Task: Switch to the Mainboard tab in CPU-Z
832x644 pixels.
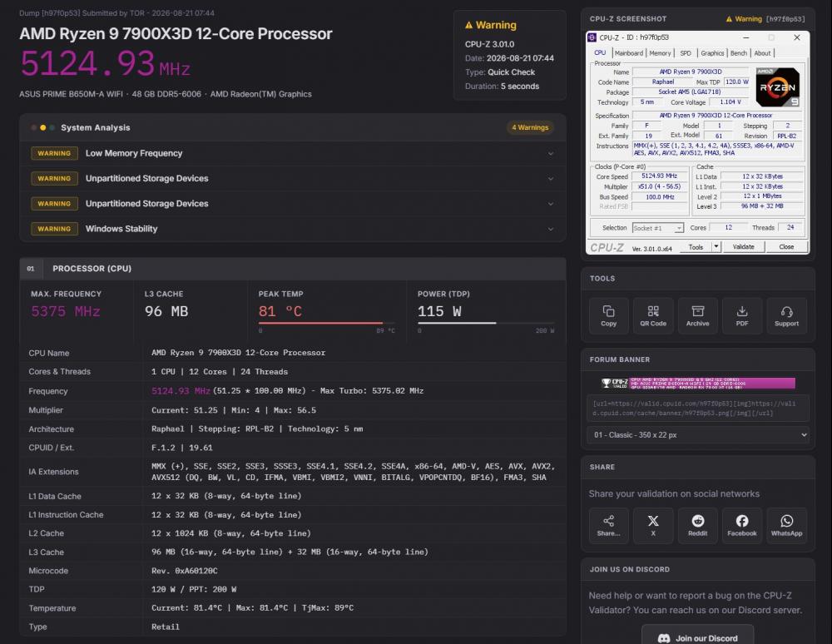Action: tap(629, 53)
